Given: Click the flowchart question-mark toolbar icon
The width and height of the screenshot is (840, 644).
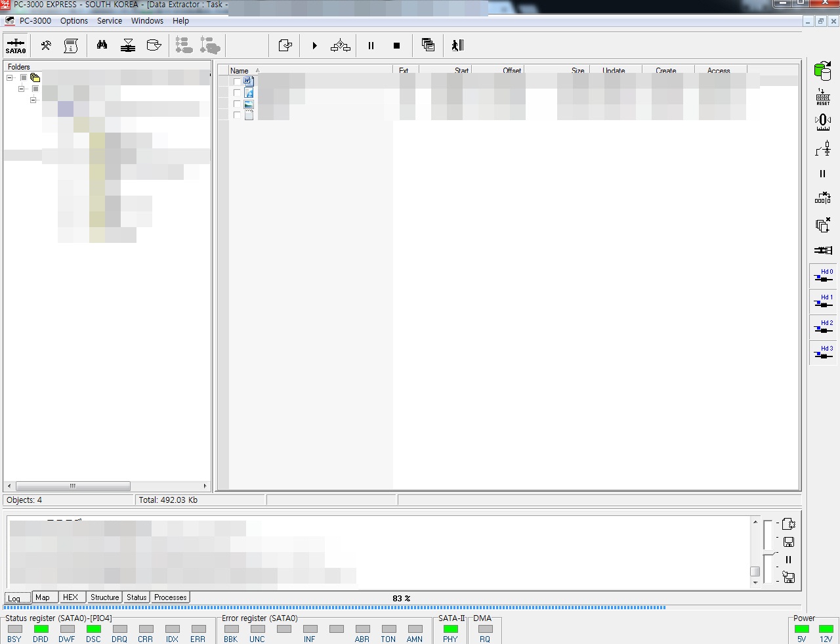Looking at the screenshot, I should tap(341, 46).
